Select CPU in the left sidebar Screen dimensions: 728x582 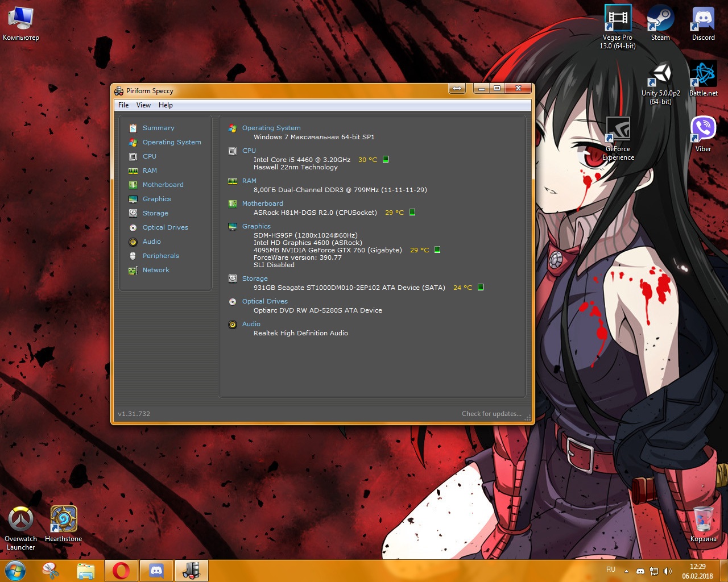tap(149, 156)
